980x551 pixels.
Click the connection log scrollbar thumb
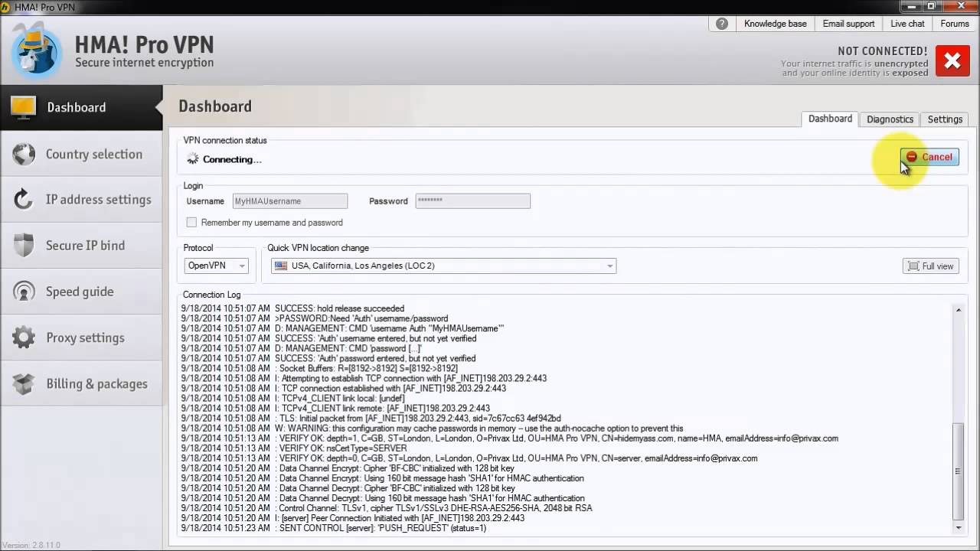click(x=959, y=470)
